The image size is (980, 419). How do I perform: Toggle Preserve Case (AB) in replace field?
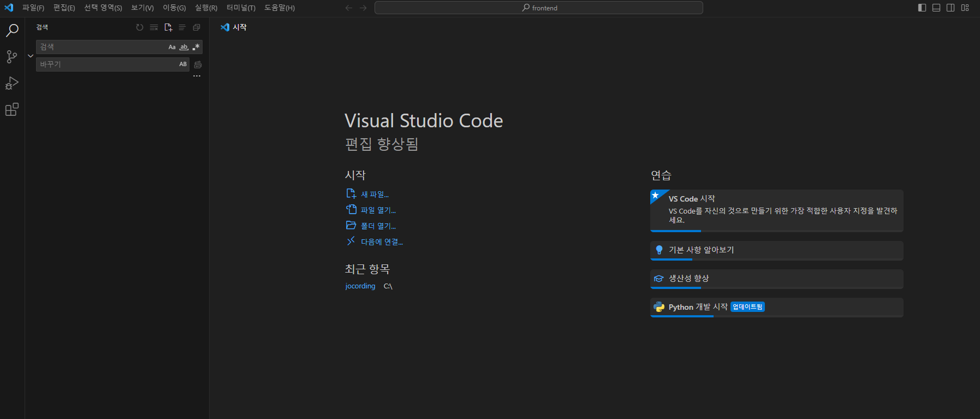[x=183, y=64]
